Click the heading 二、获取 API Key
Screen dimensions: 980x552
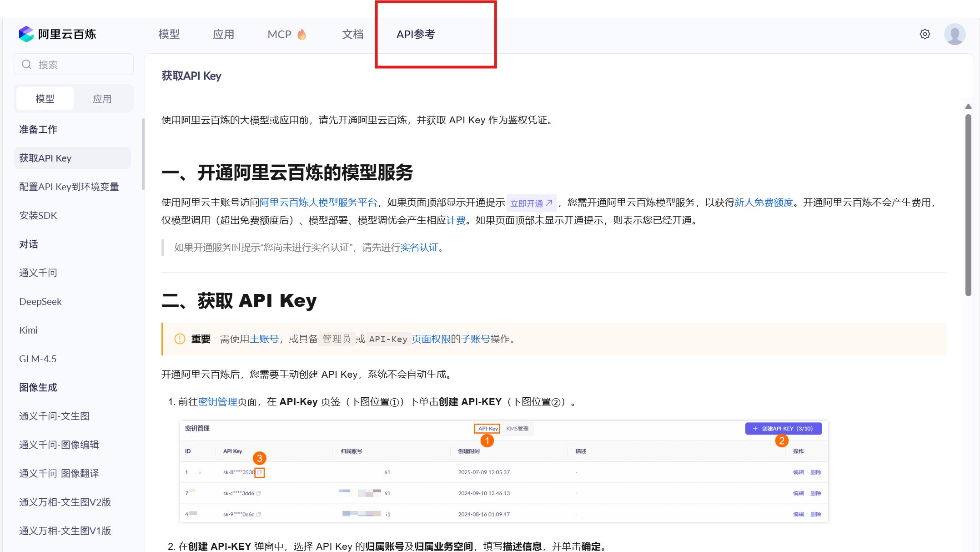tap(239, 301)
